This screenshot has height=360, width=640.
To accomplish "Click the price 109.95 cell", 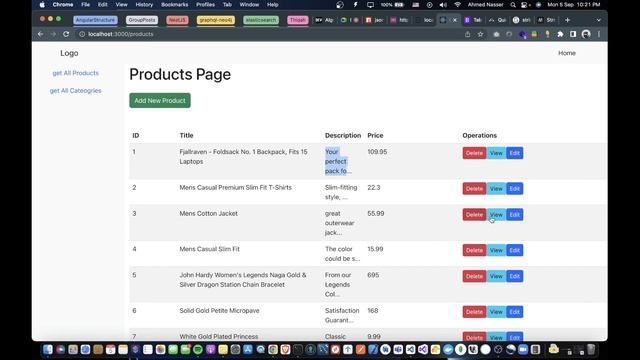I will tap(377, 152).
